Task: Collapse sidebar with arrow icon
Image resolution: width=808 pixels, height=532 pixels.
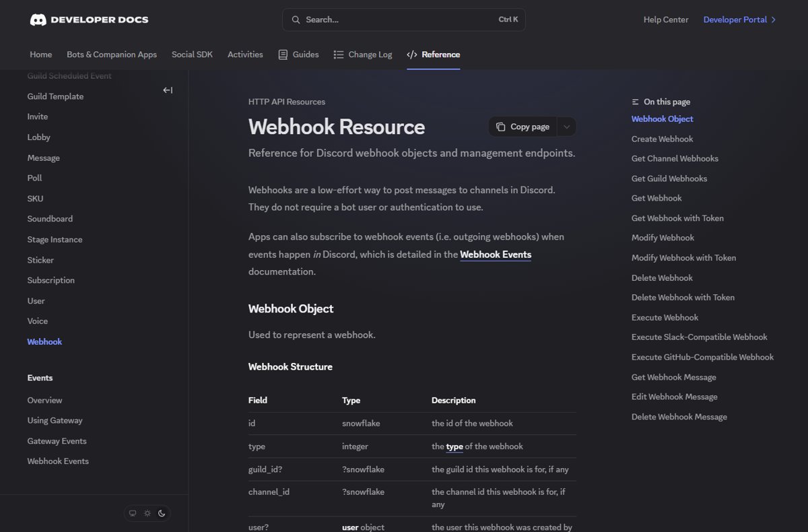Action: click(168, 90)
